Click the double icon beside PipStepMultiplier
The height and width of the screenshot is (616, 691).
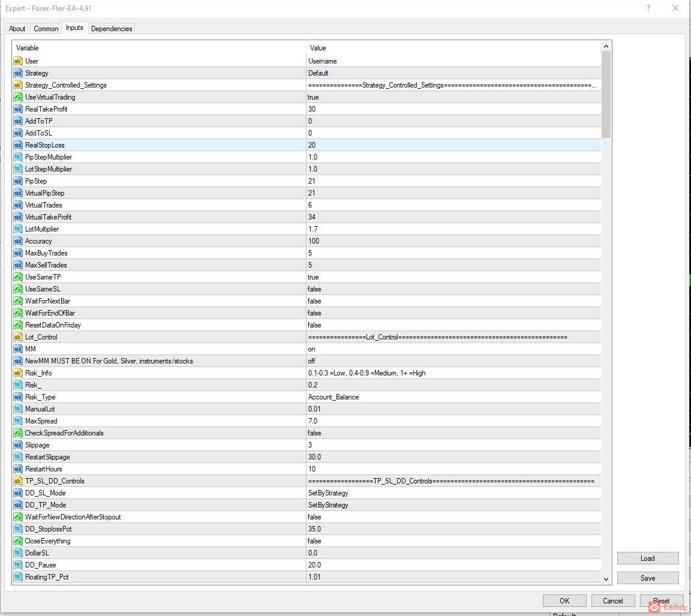17,157
